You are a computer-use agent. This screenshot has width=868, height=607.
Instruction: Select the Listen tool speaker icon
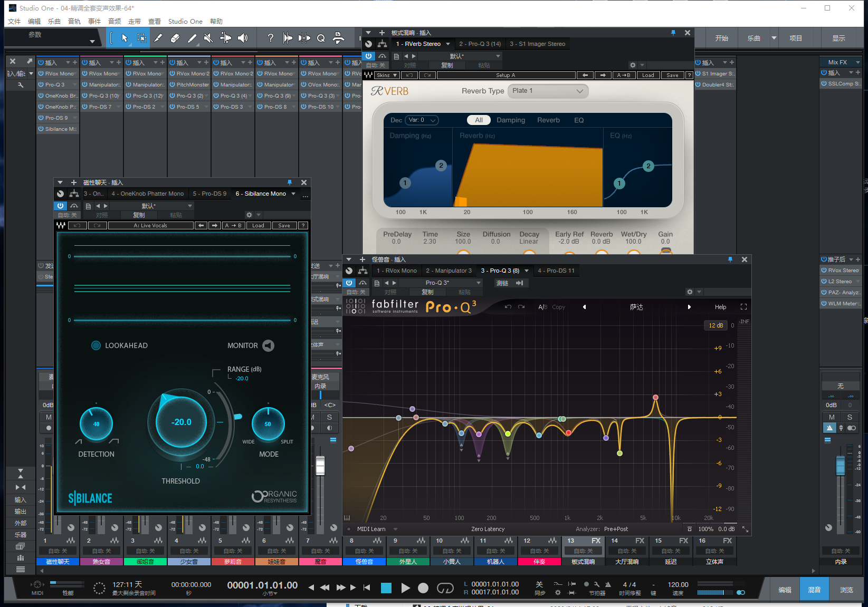[x=242, y=37]
